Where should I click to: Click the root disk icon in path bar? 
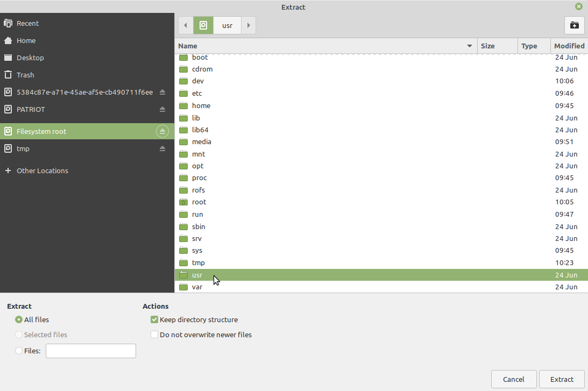pyautogui.click(x=203, y=25)
